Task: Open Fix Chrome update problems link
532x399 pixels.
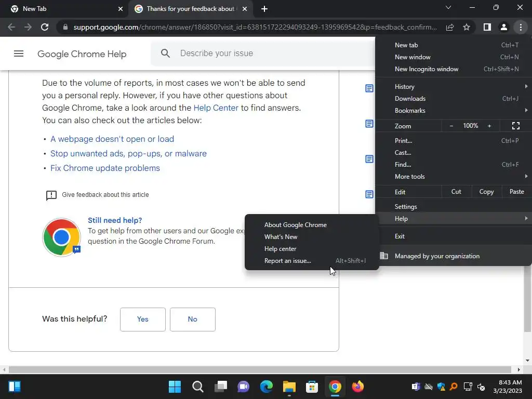Action: (105, 168)
